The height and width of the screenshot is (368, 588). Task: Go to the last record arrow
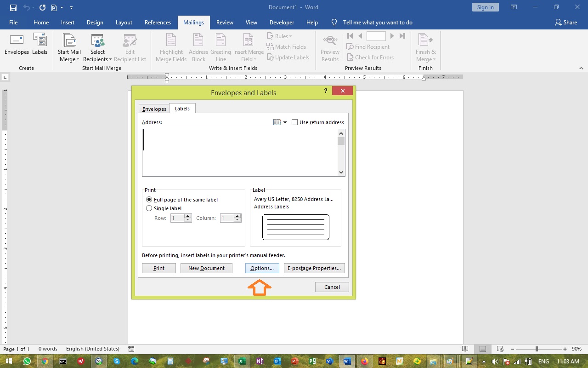coord(402,36)
